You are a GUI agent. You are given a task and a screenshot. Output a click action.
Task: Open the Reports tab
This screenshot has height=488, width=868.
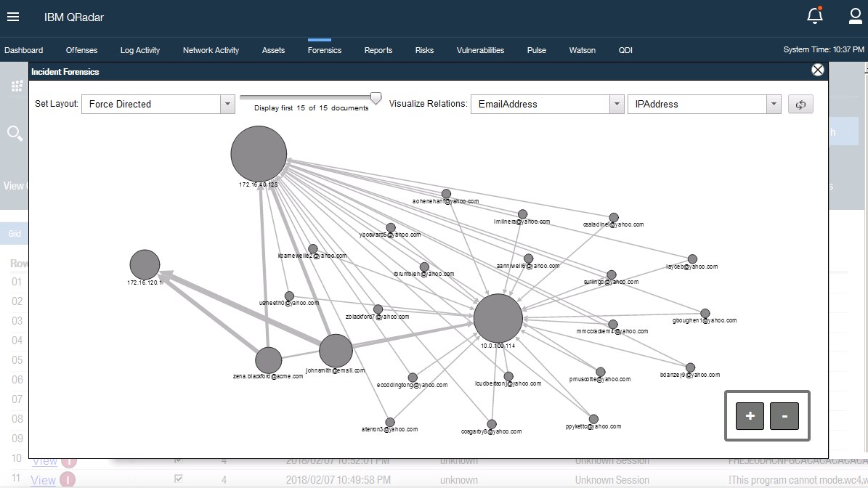378,50
